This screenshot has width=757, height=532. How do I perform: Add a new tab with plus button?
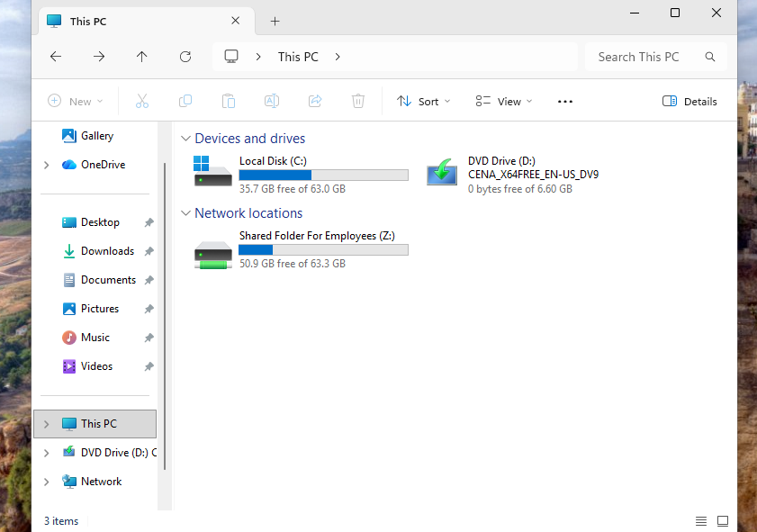(275, 21)
